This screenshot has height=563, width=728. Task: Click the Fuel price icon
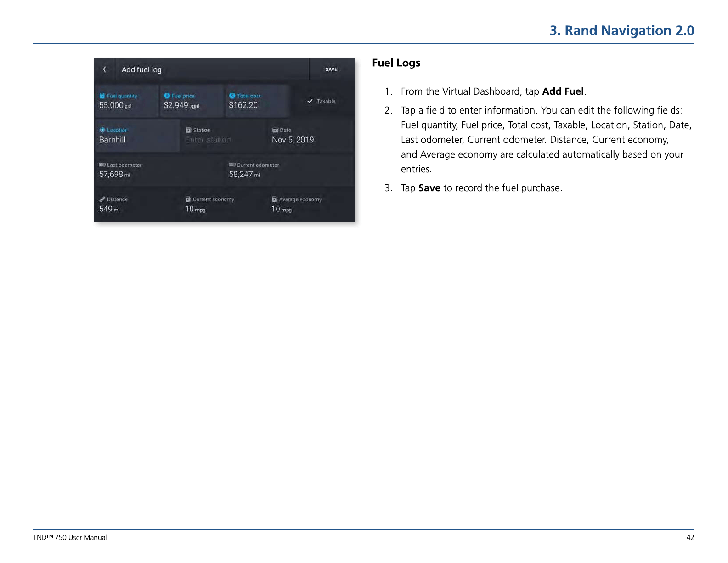click(x=167, y=96)
